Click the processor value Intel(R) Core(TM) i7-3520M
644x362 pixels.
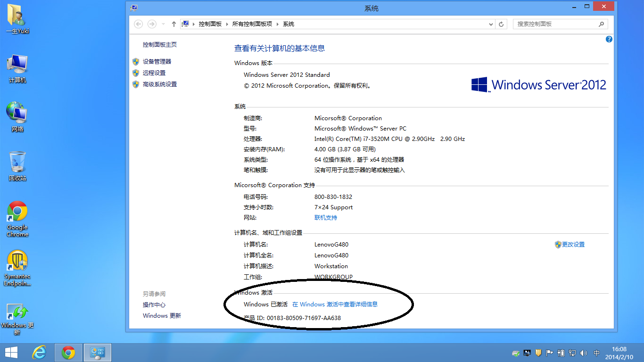tap(389, 139)
